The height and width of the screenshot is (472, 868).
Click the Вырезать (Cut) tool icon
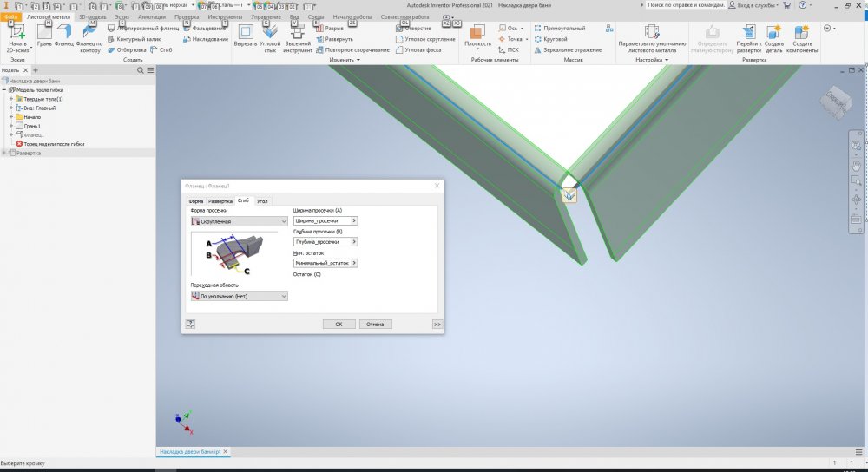[246, 32]
